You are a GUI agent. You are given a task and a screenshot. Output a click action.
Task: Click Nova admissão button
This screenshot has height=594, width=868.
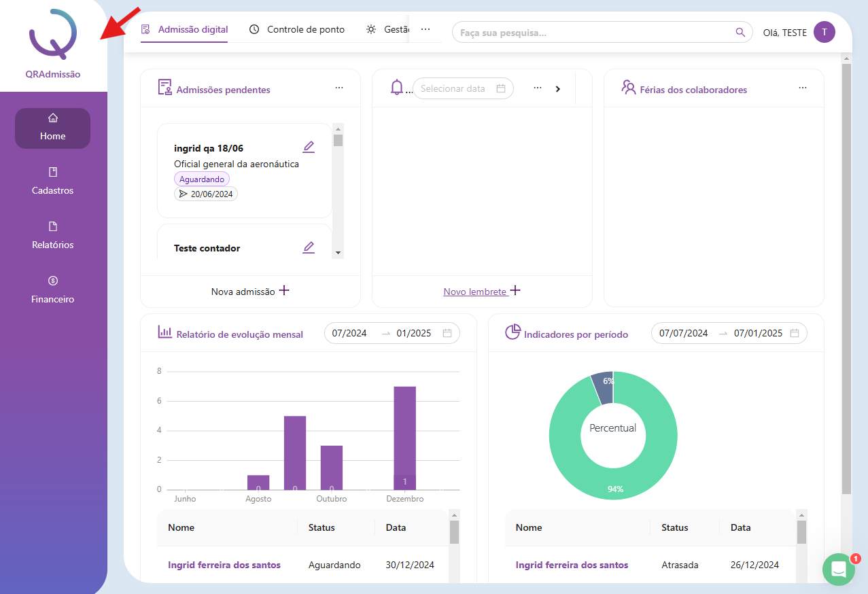(250, 291)
